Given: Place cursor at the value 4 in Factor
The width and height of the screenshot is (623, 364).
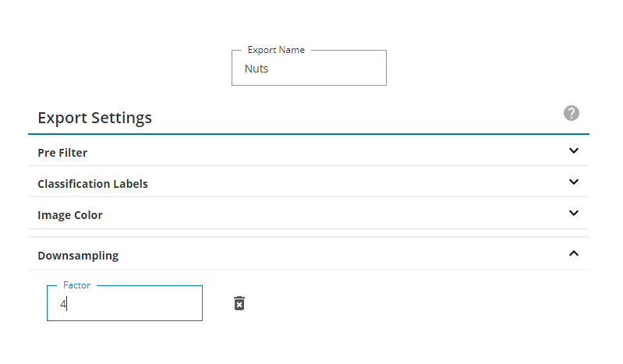Looking at the screenshot, I should [63, 305].
